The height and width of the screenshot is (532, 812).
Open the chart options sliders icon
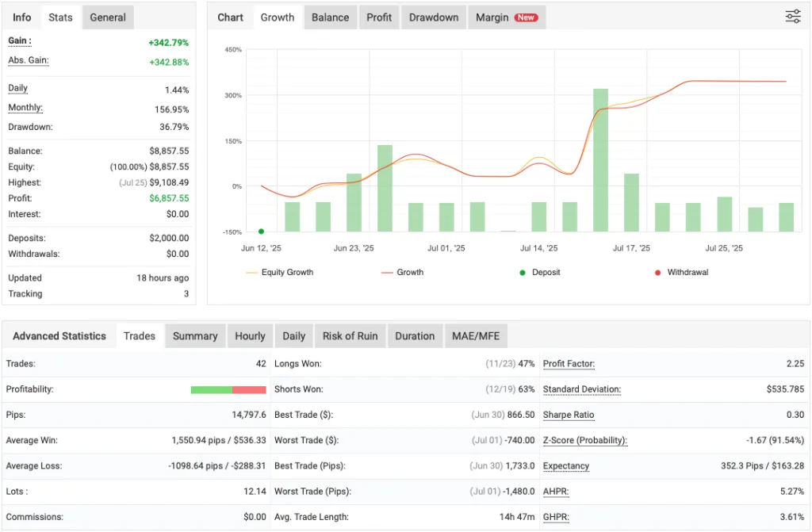click(792, 16)
